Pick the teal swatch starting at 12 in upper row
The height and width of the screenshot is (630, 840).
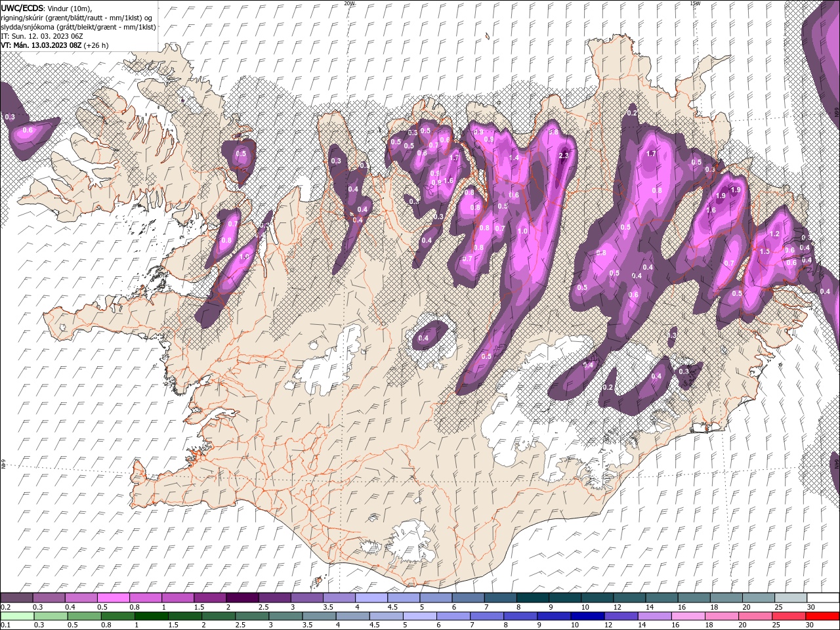click(x=629, y=598)
